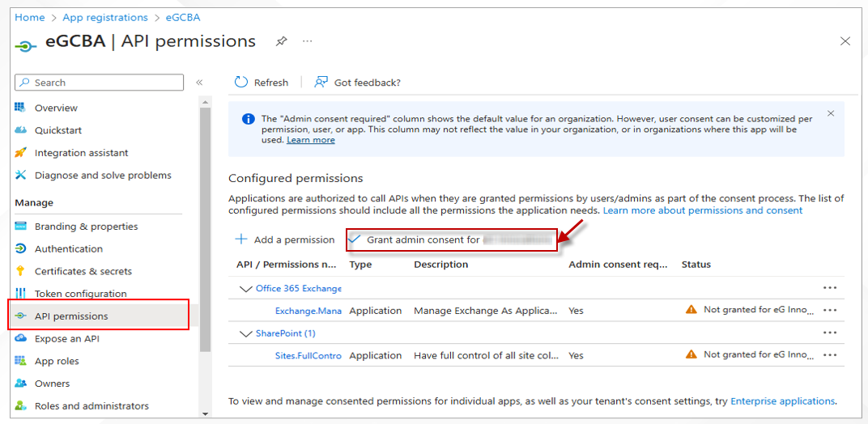Open Token configuration page
The image size is (868, 424).
[x=81, y=294]
